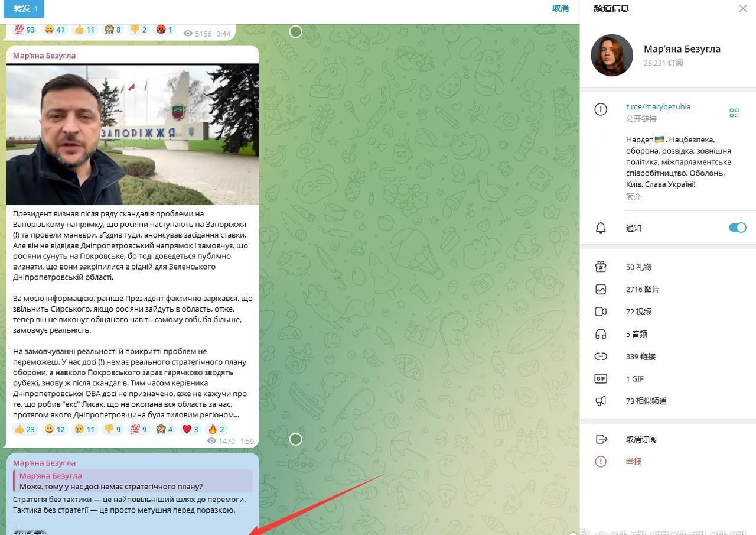Click the eye views icon next to 1470
Screen dimensions: 756x535
pos(212,441)
